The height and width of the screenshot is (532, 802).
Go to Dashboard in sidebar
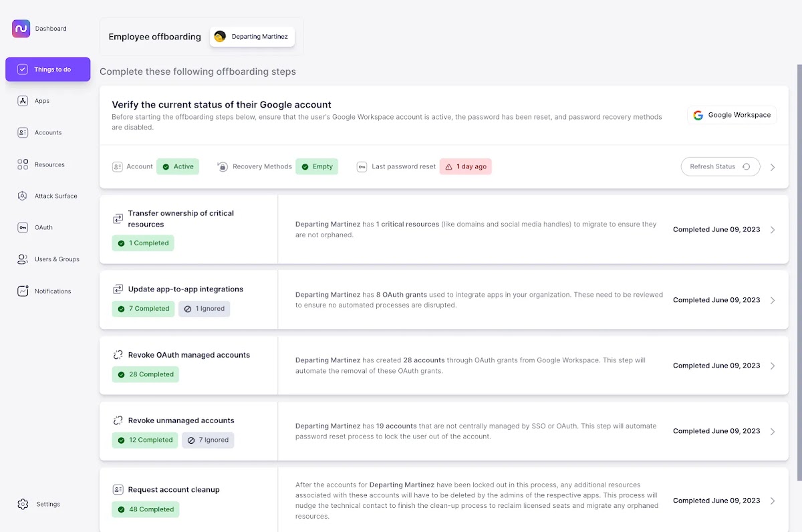click(51, 29)
